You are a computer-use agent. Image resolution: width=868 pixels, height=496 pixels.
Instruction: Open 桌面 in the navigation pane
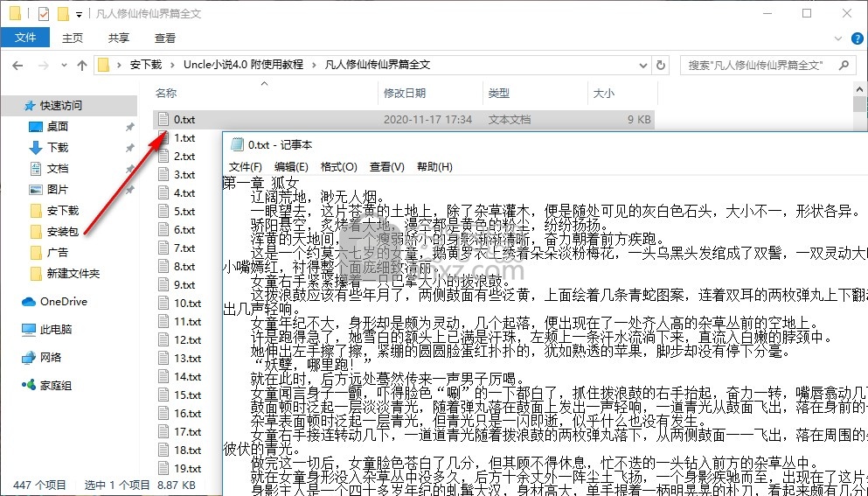(57, 126)
